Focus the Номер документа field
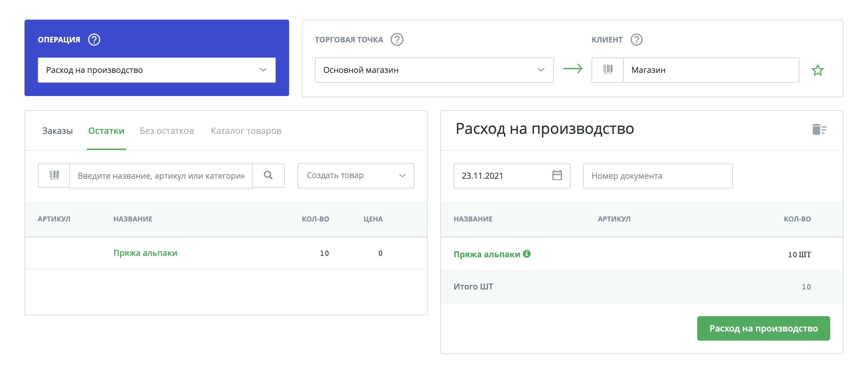The height and width of the screenshot is (389, 868). pyautogui.click(x=657, y=176)
